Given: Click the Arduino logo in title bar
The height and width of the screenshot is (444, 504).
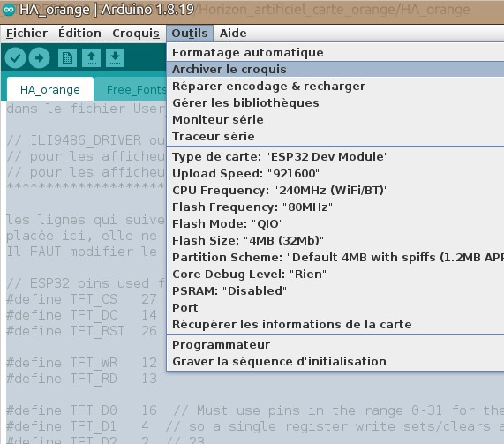Looking at the screenshot, I should pos(9,10).
